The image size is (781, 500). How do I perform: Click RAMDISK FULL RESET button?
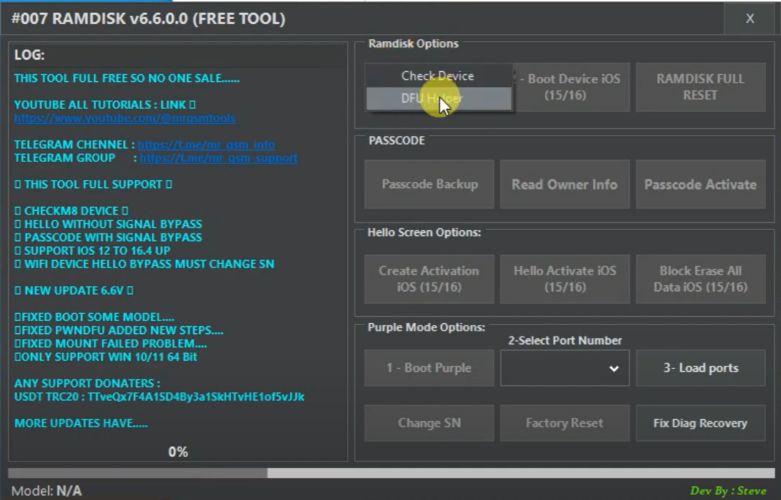tap(700, 87)
